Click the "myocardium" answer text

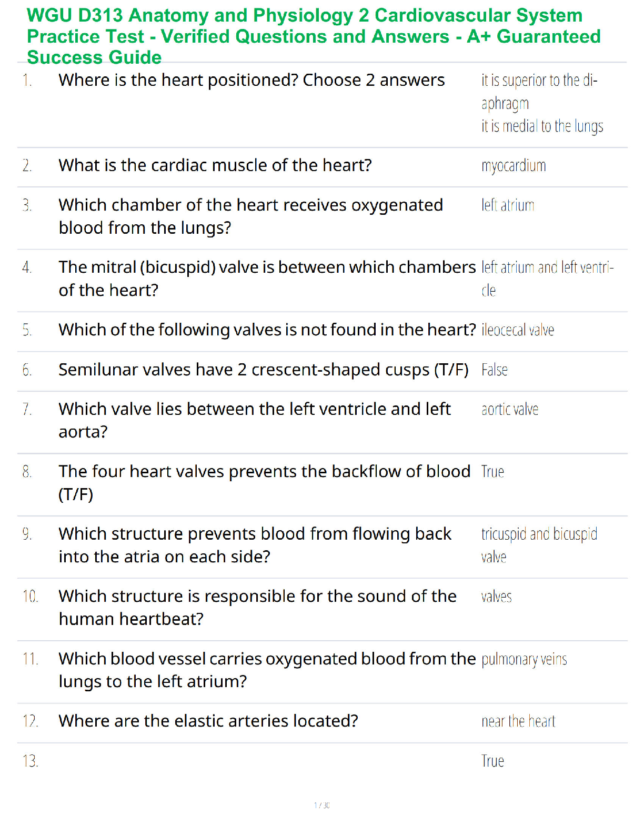514,166
